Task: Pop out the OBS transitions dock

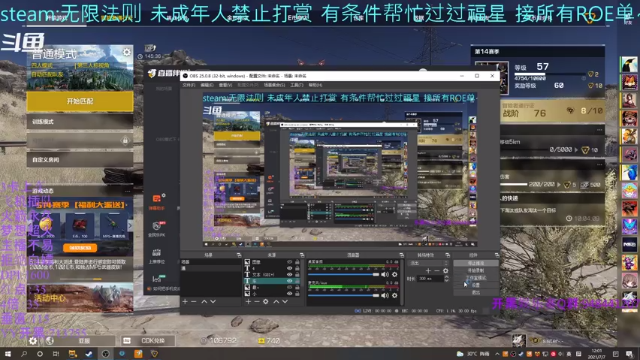Action: [x=447, y=255]
